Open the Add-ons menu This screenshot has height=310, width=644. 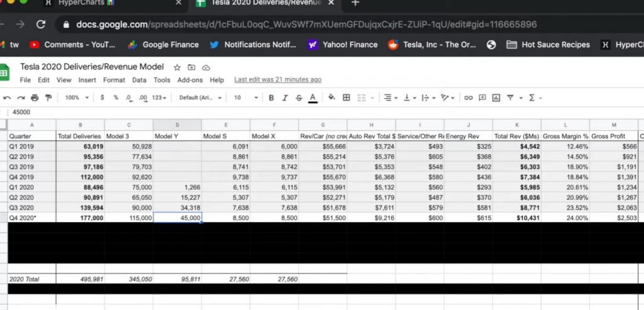pyautogui.click(x=190, y=80)
